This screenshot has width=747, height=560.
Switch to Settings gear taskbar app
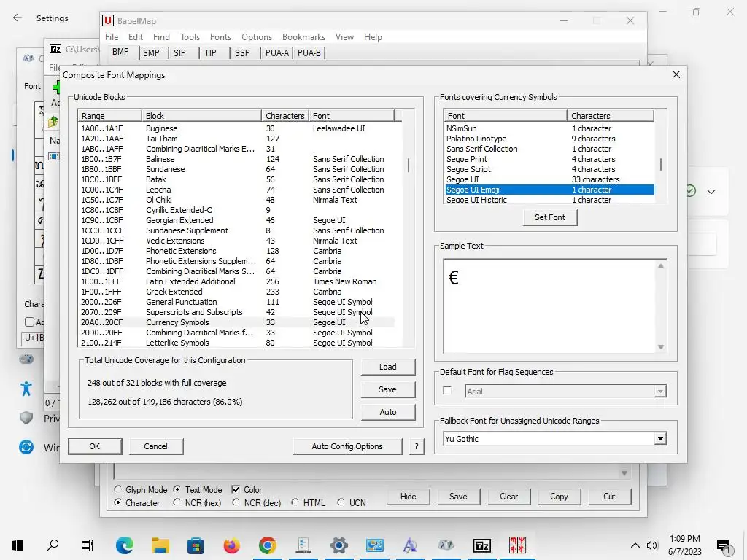coord(338,545)
